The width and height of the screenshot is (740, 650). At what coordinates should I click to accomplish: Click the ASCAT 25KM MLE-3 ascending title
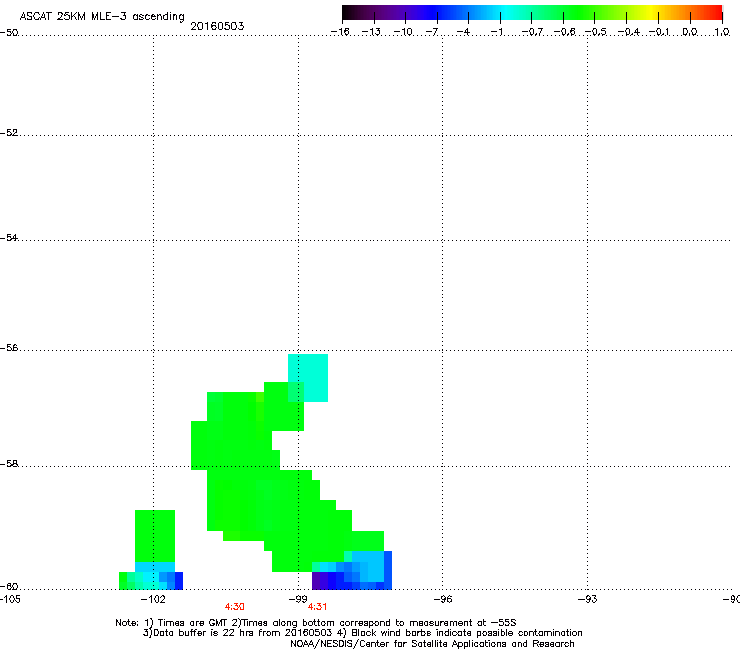tap(102, 17)
